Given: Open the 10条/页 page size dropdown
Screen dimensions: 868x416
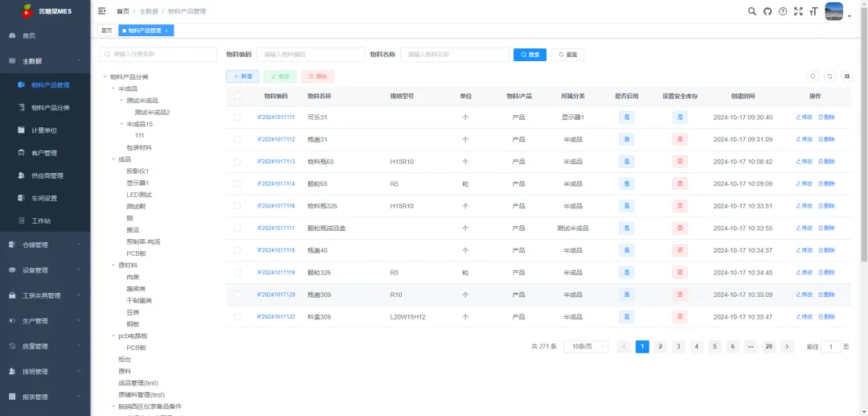Looking at the screenshot, I should [x=586, y=347].
